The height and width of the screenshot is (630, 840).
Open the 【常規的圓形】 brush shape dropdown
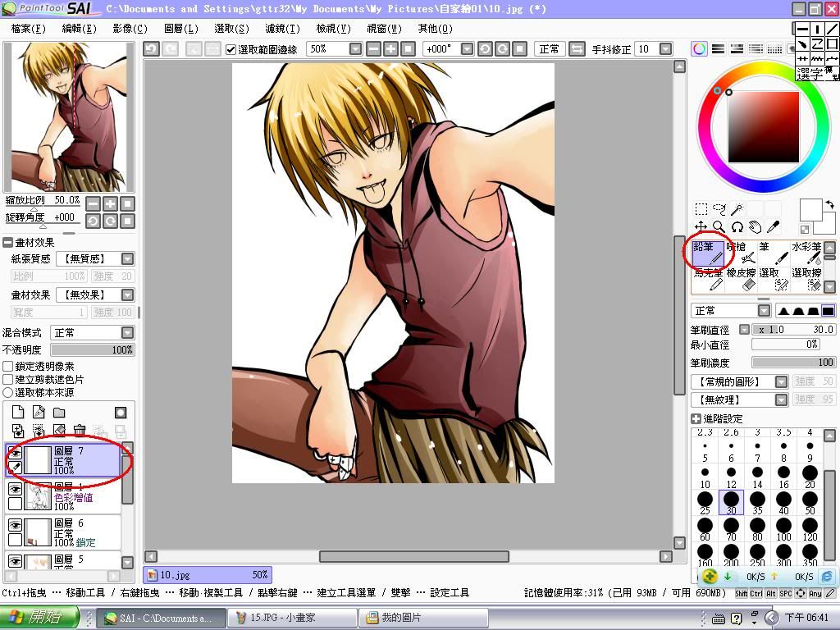click(x=782, y=382)
